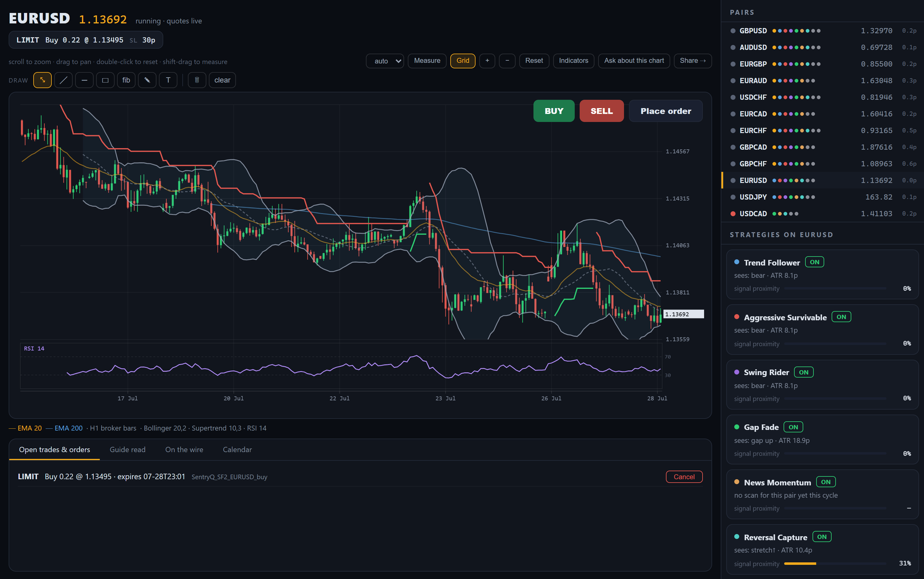Select the GBPUSD pair row
Viewport: 924px width, 579px height.
pyautogui.click(x=823, y=31)
